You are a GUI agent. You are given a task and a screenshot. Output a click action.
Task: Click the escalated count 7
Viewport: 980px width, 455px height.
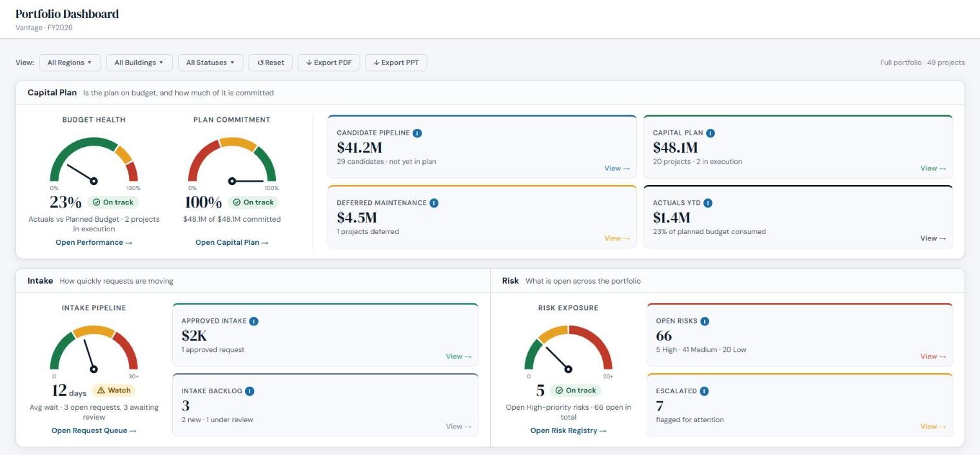point(660,406)
